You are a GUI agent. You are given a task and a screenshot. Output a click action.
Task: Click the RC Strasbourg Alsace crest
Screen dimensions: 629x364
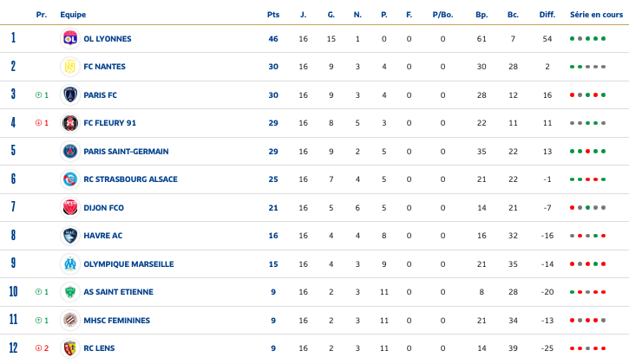click(70, 179)
